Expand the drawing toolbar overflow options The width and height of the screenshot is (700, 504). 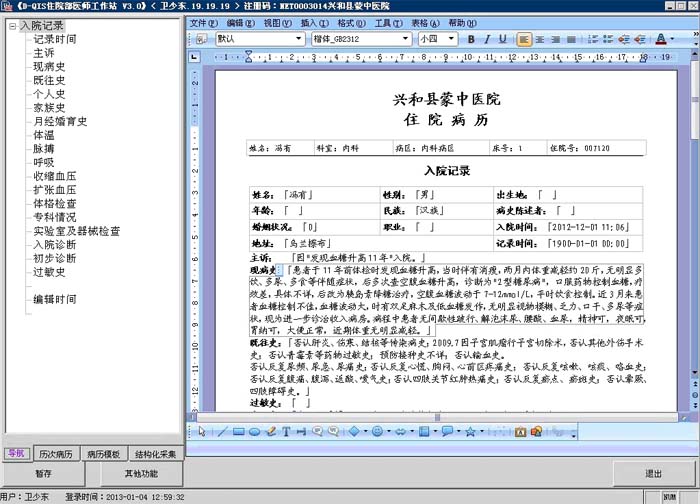pos(574,434)
